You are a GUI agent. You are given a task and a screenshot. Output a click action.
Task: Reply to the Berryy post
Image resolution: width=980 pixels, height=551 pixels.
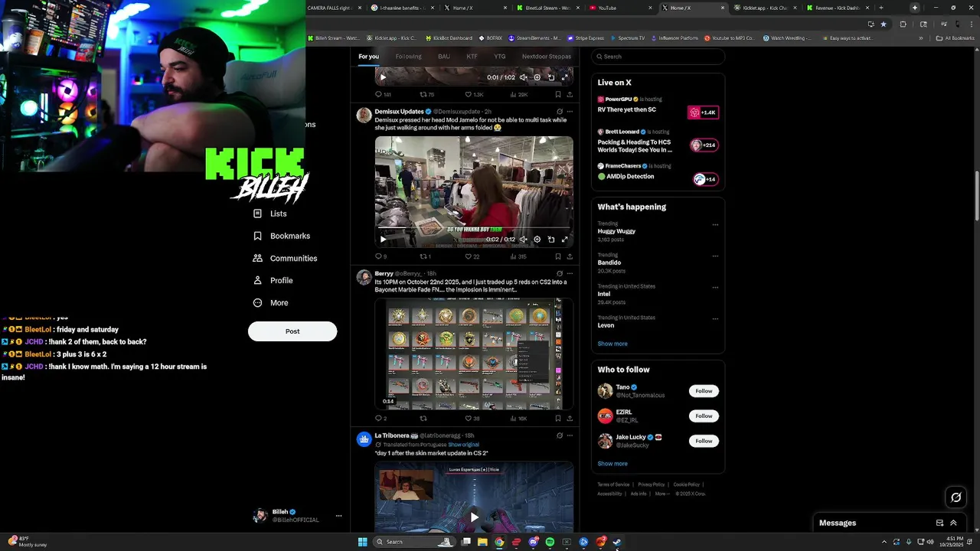coord(381,419)
